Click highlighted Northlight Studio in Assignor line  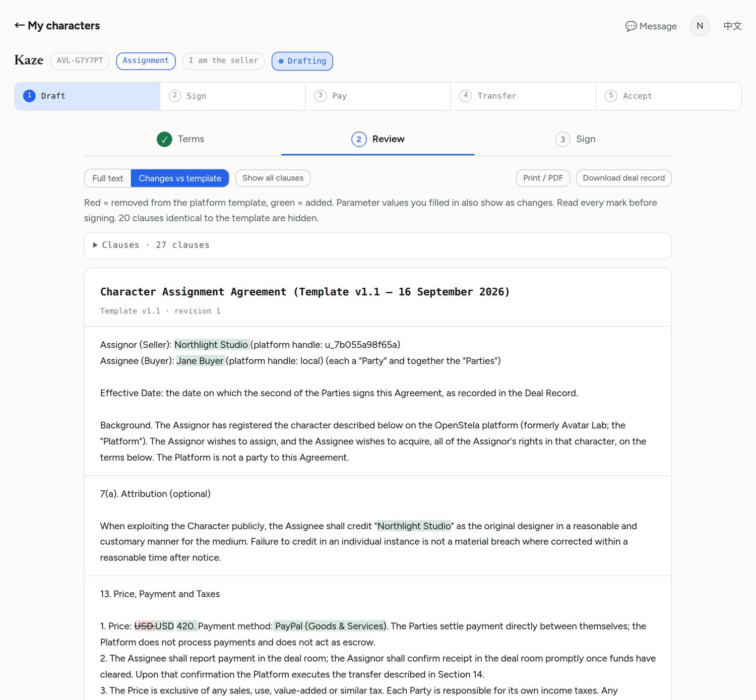click(x=211, y=345)
